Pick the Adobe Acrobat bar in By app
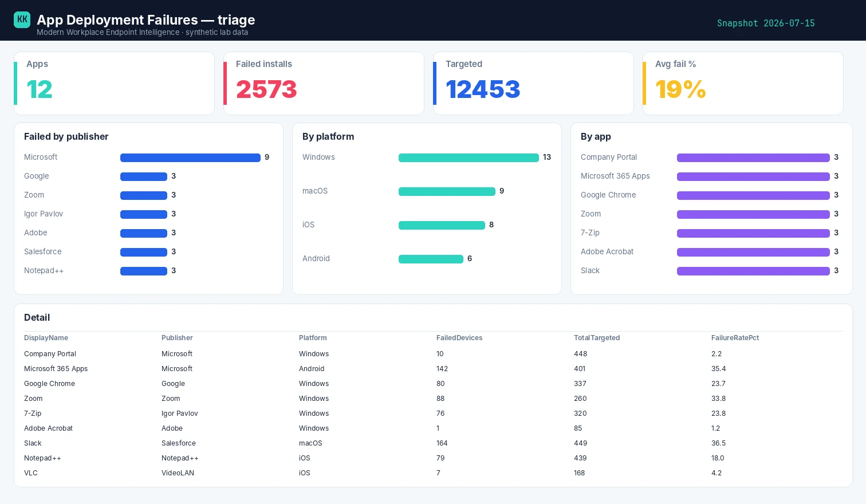 [753, 252]
